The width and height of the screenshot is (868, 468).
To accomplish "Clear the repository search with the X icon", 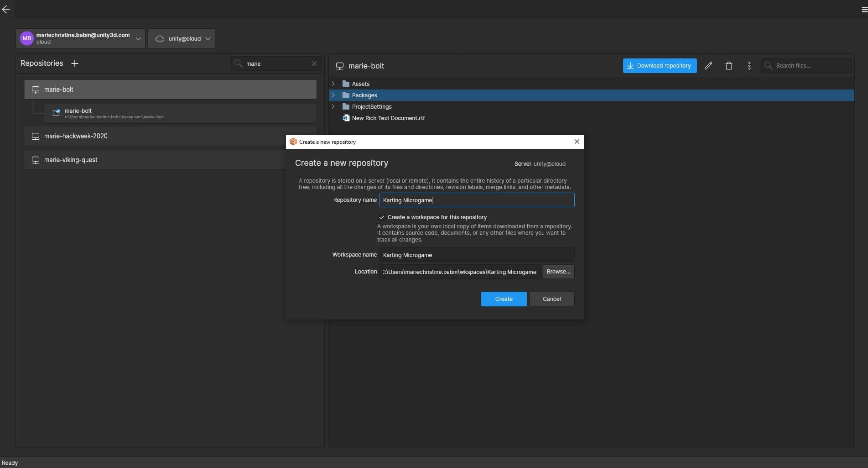I will [x=314, y=63].
